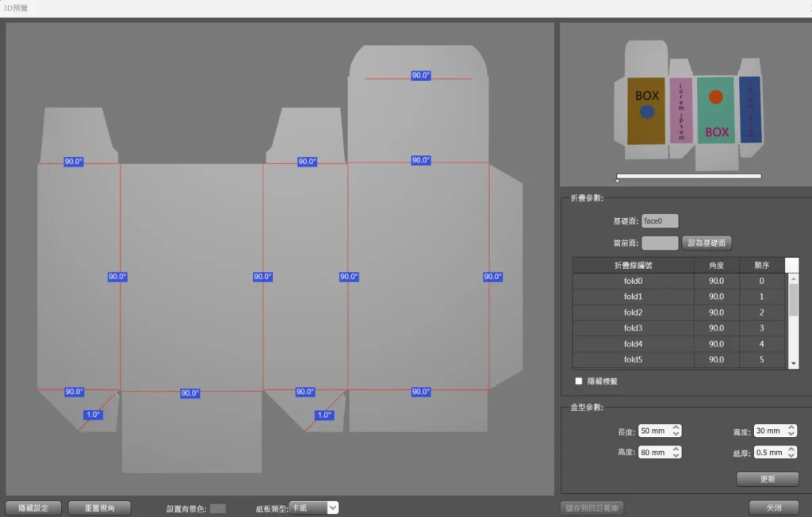This screenshot has width=812, height=517.
Task: Toggle the 隱藏標籤 checkbox
Action: coord(579,381)
